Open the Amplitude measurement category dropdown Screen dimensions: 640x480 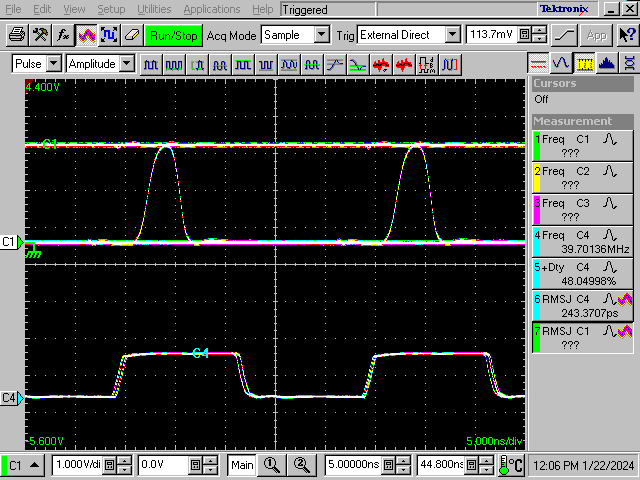tap(127, 64)
